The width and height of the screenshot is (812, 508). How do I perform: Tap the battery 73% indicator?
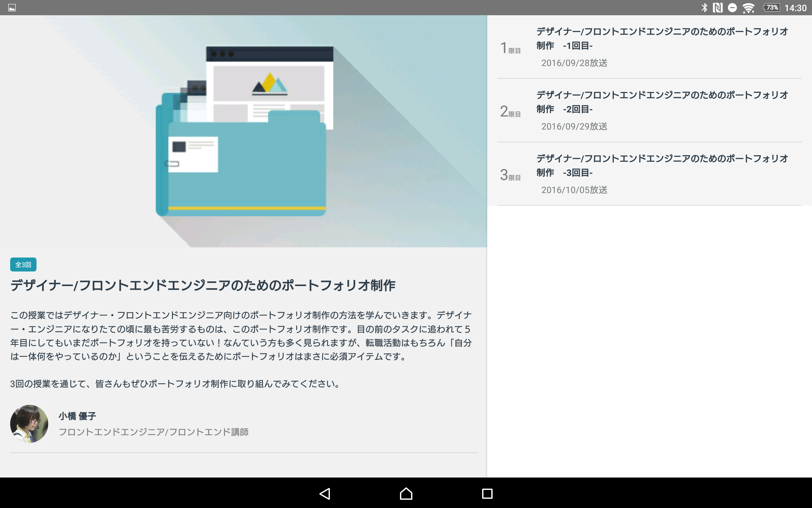pos(771,7)
